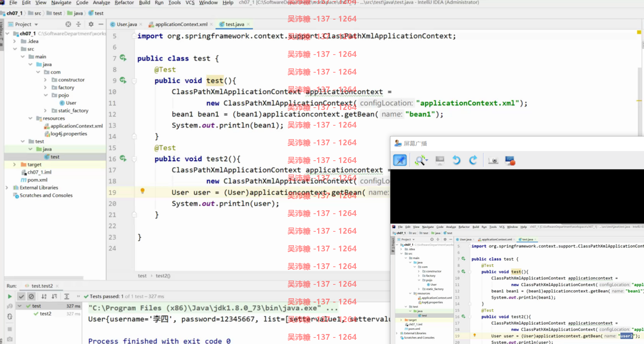
Task: Locate current file with crosshair icon
Action: coord(68,24)
